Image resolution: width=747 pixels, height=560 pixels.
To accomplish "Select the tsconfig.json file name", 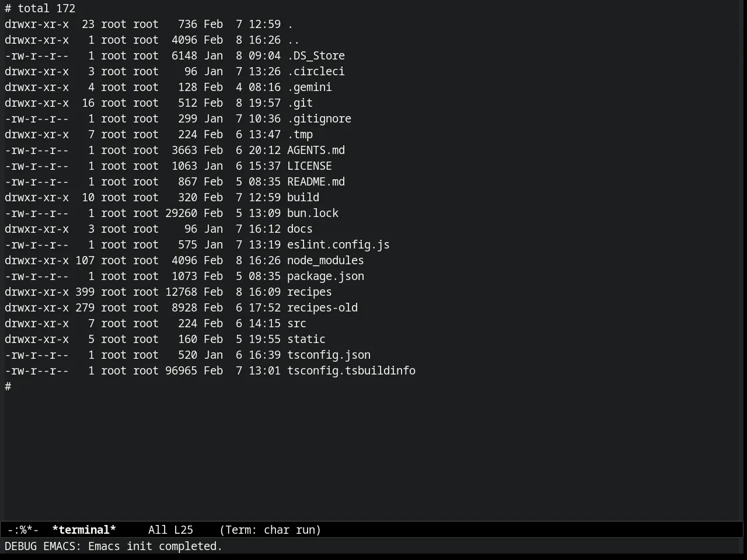I will click(x=329, y=355).
